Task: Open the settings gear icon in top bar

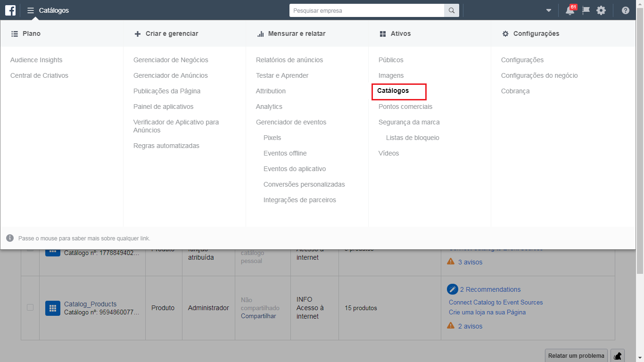Action: click(x=601, y=10)
